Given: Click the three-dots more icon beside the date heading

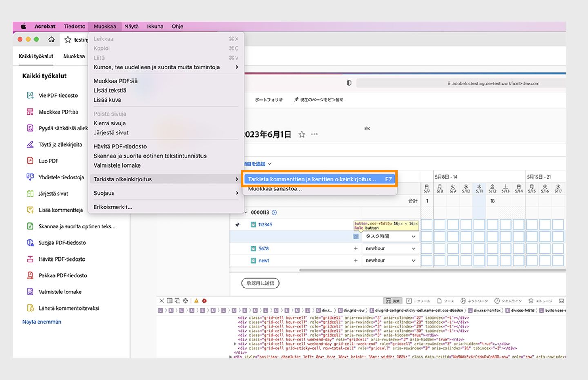Looking at the screenshot, I should [314, 134].
